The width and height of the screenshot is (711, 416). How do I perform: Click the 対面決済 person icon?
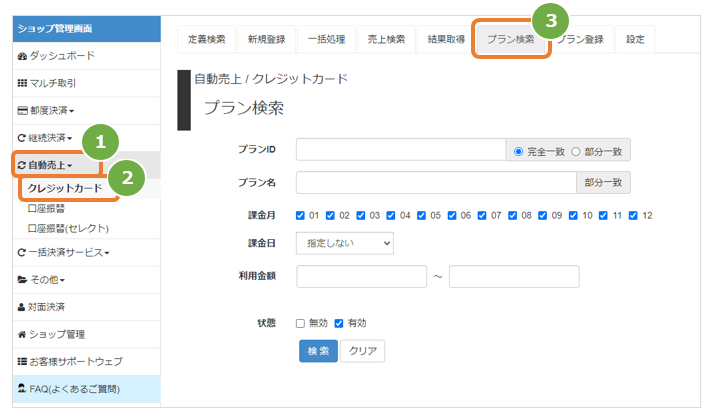21,307
